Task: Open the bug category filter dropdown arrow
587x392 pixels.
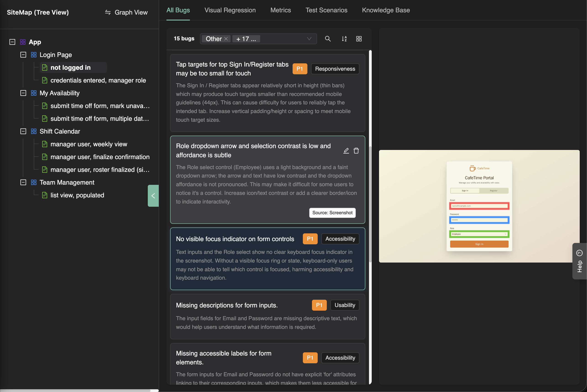Action: (309, 39)
